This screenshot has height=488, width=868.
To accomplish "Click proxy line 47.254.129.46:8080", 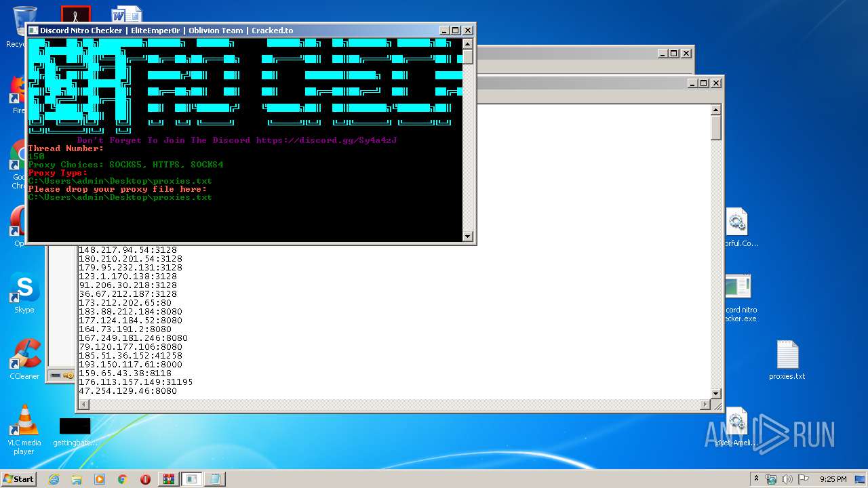I will (x=127, y=391).
